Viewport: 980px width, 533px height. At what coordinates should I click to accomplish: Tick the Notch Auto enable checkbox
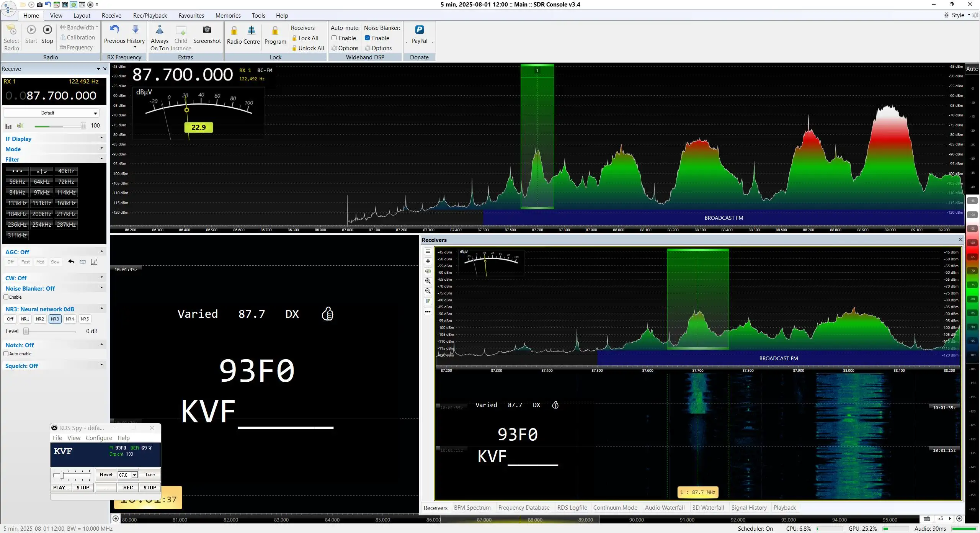6,354
